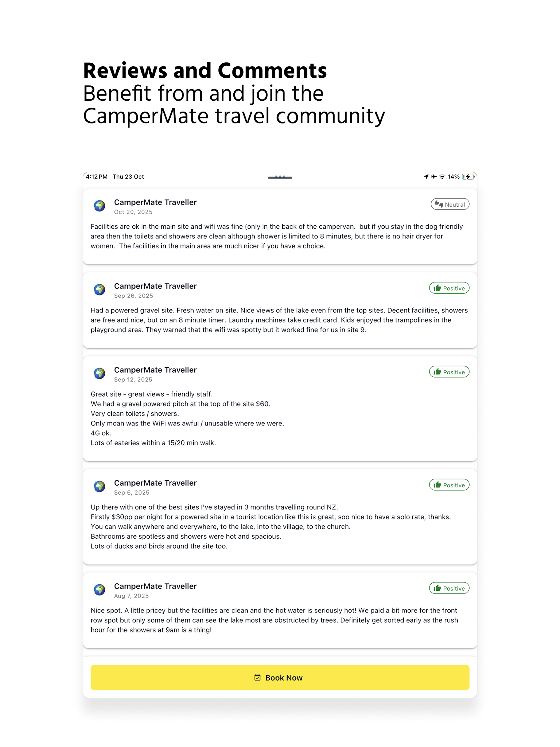Image resolution: width=560 pixels, height=747 pixels.
Task: Click the globe avatar on Sep 26 review
Action: tap(99, 289)
